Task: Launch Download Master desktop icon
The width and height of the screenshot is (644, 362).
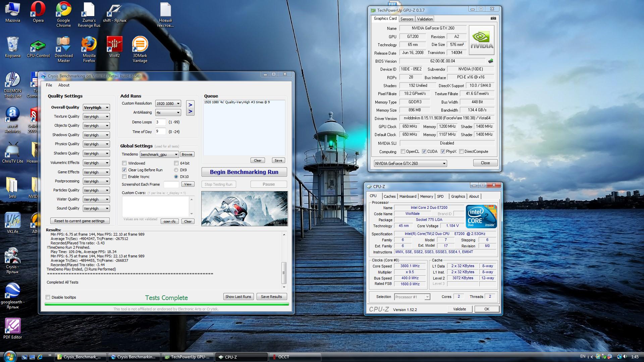Action: pos(63,50)
